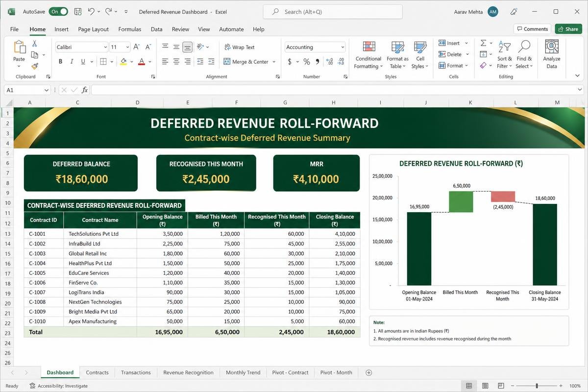Click the Comments button
This screenshot has width=588, height=392.
[x=532, y=29]
